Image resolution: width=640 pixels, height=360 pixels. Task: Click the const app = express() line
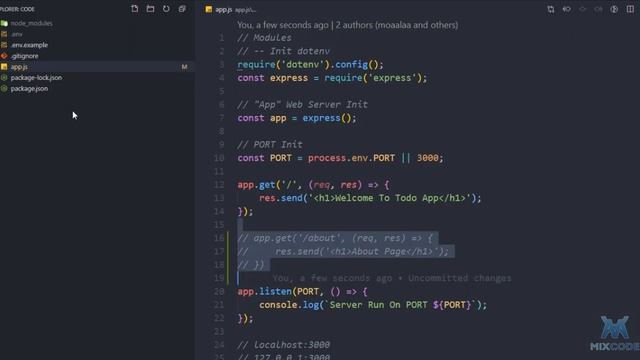[297, 118]
